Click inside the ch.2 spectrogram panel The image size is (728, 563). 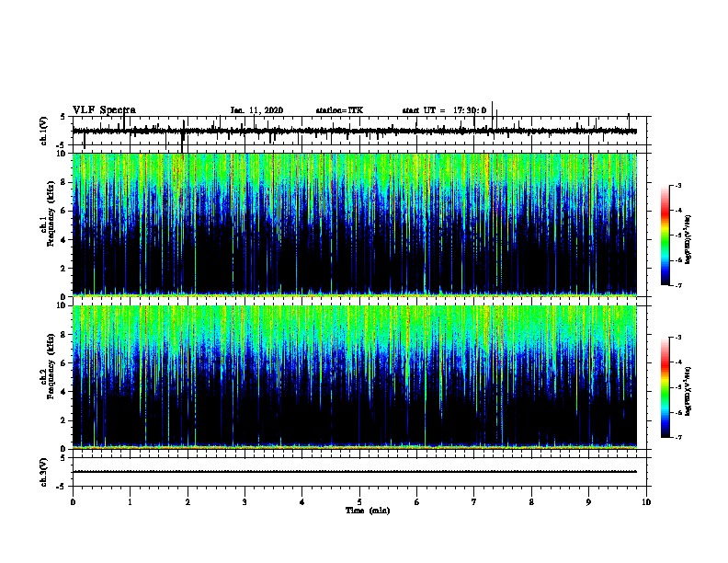[x=355, y=377]
